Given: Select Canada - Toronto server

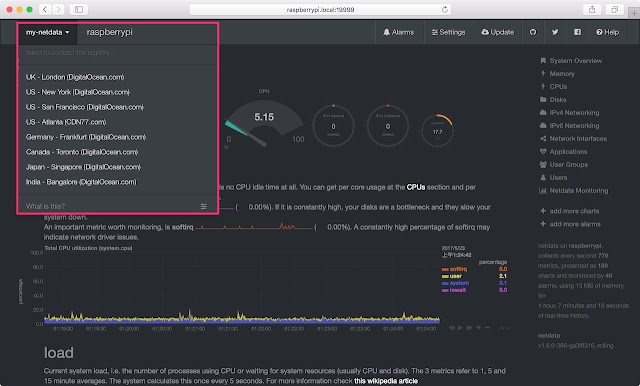Looking at the screenshot, I should click(x=82, y=152).
